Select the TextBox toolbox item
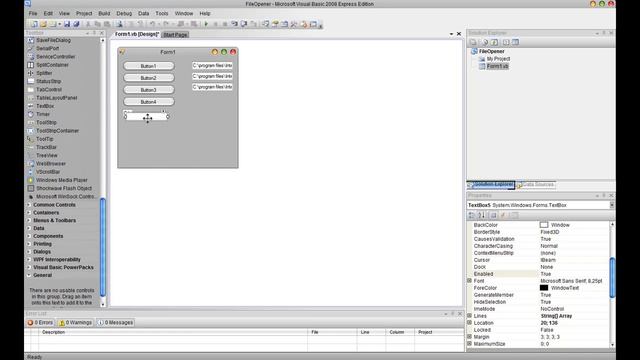The height and width of the screenshot is (360, 640). tap(45, 106)
